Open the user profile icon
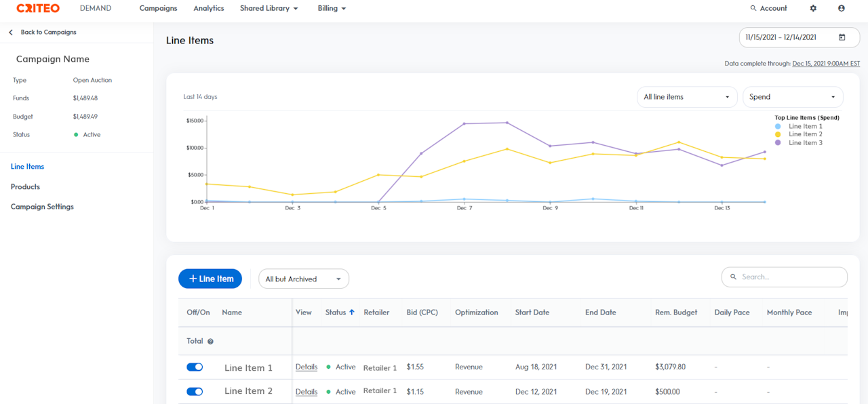The width and height of the screenshot is (868, 404). click(x=842, y=8)
